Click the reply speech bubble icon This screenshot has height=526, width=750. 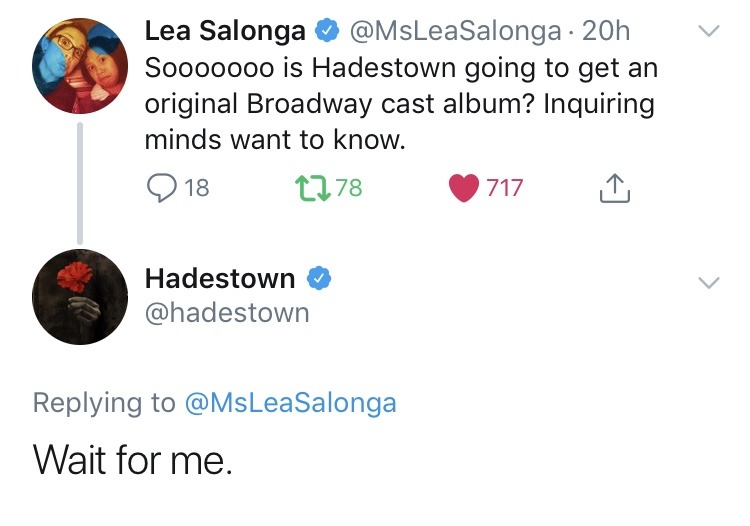(x=160, y=187)
